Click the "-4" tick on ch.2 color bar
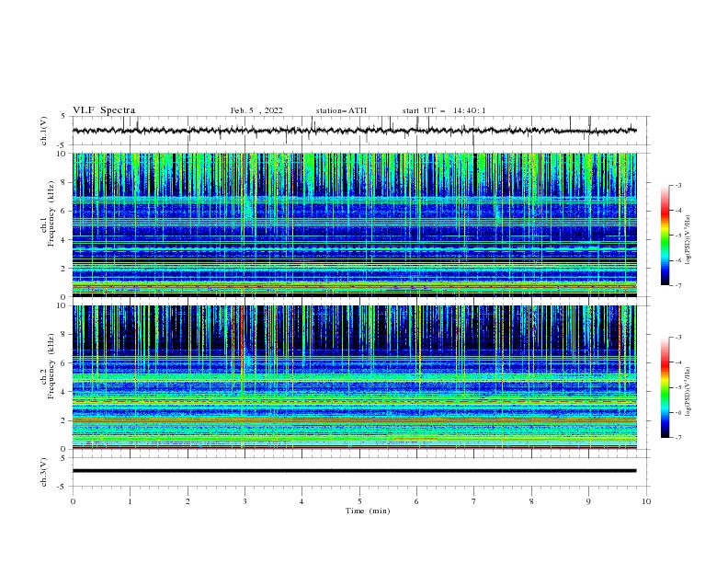Image resolution: width=728 pixels, height=563 pixels. 677,362
